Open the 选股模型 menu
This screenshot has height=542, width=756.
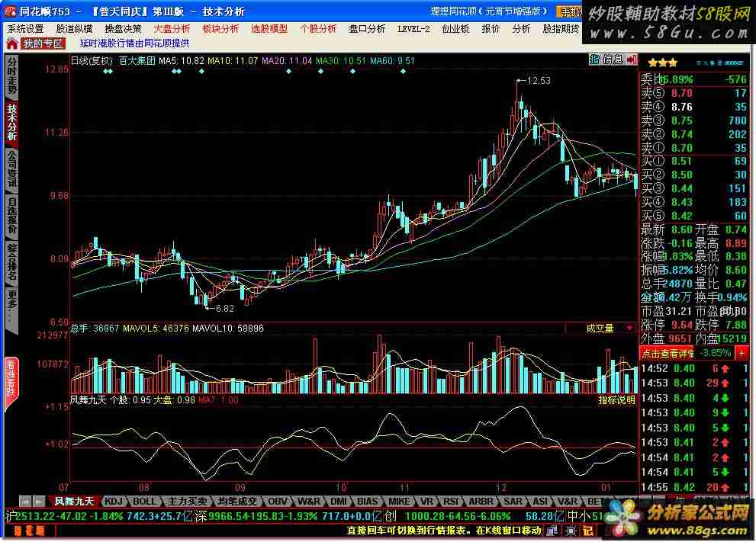click(269, 29)
